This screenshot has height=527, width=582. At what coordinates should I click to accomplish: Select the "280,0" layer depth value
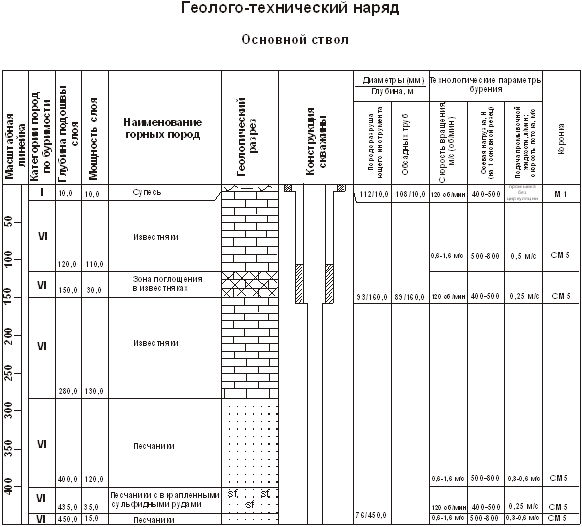pyautogui.click(x=68, y=392)
